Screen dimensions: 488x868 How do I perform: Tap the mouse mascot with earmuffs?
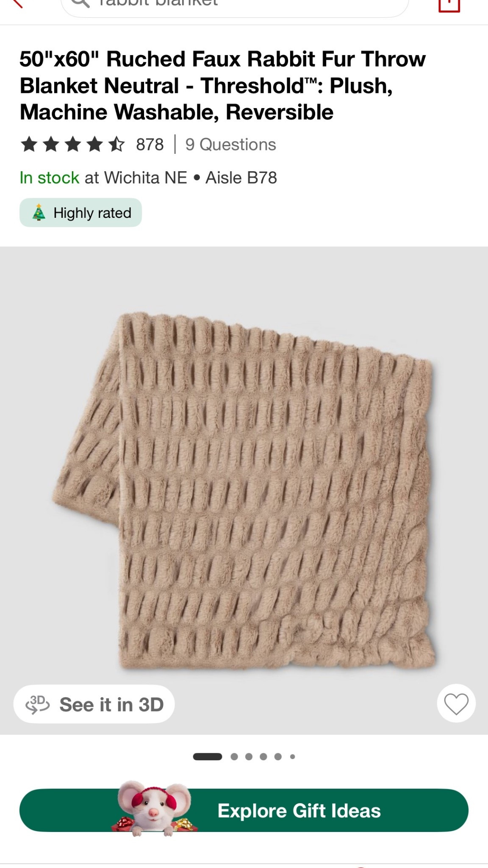pyautogui.click(x=154, y=808)
